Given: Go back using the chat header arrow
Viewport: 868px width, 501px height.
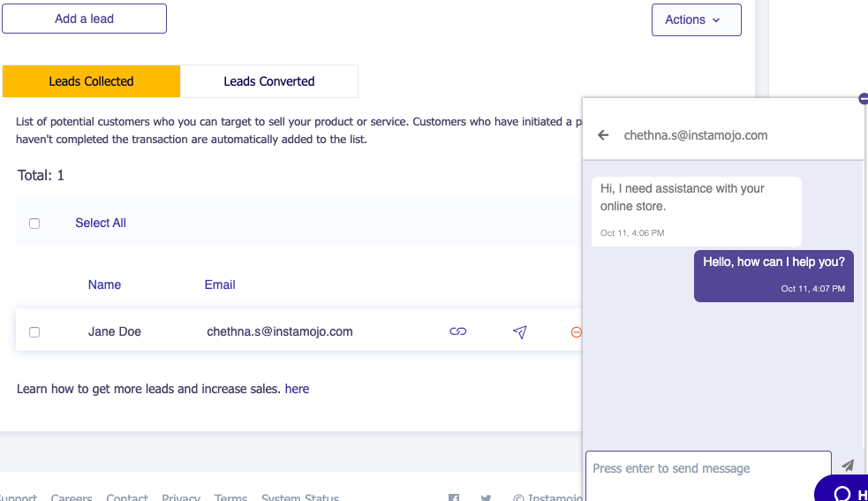Looking at the screenshot, I should pos(604,135).
